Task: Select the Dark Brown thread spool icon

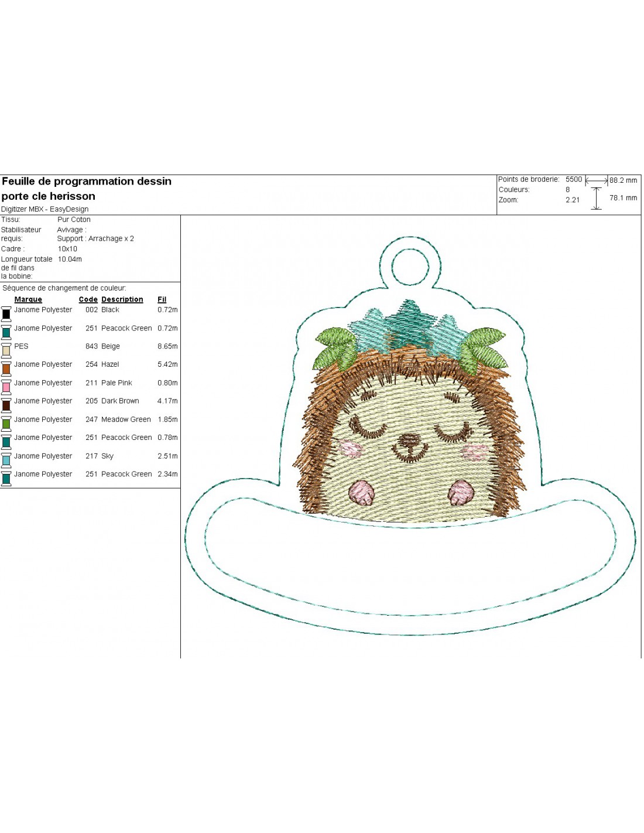Action: [6, 405]
